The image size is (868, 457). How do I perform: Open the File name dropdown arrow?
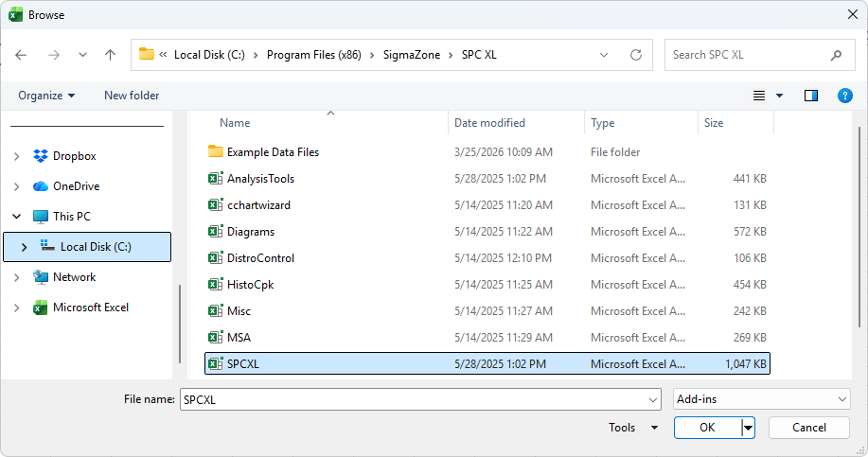(653, 399)
